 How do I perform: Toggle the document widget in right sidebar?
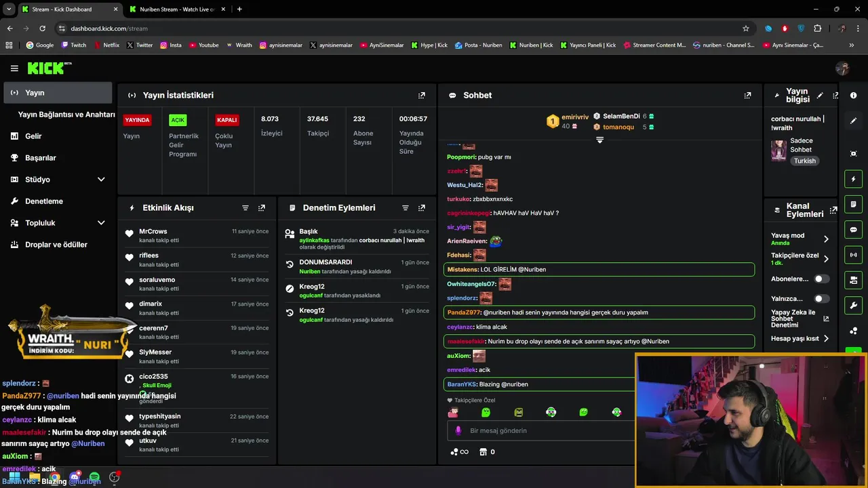pos(854,204)
